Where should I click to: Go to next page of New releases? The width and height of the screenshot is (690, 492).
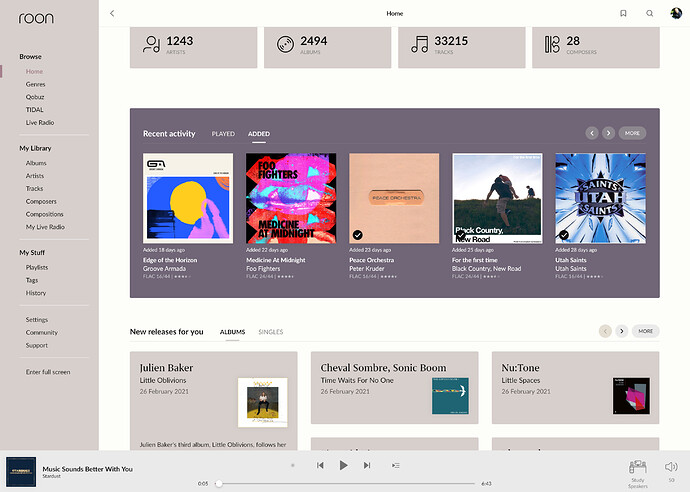coord(621,331)
